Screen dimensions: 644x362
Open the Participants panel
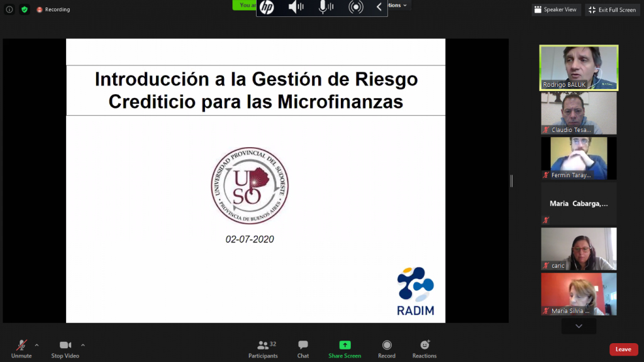tap(263, 349)
